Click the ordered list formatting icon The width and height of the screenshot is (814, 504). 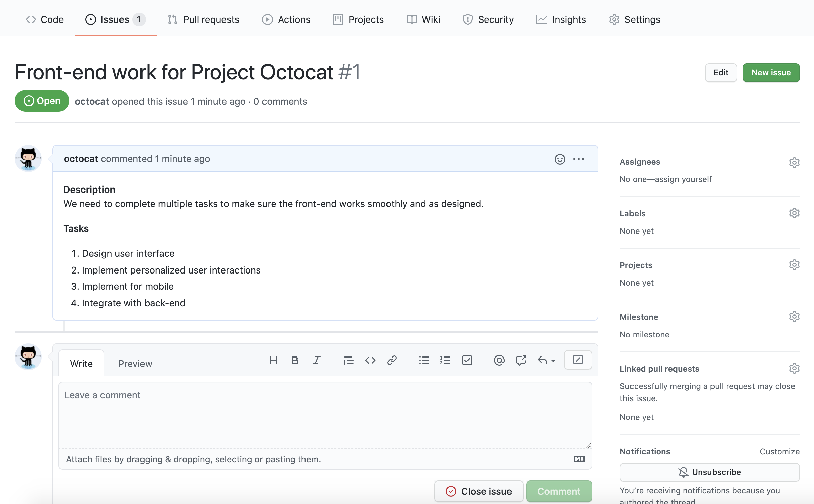coord(445,361)
